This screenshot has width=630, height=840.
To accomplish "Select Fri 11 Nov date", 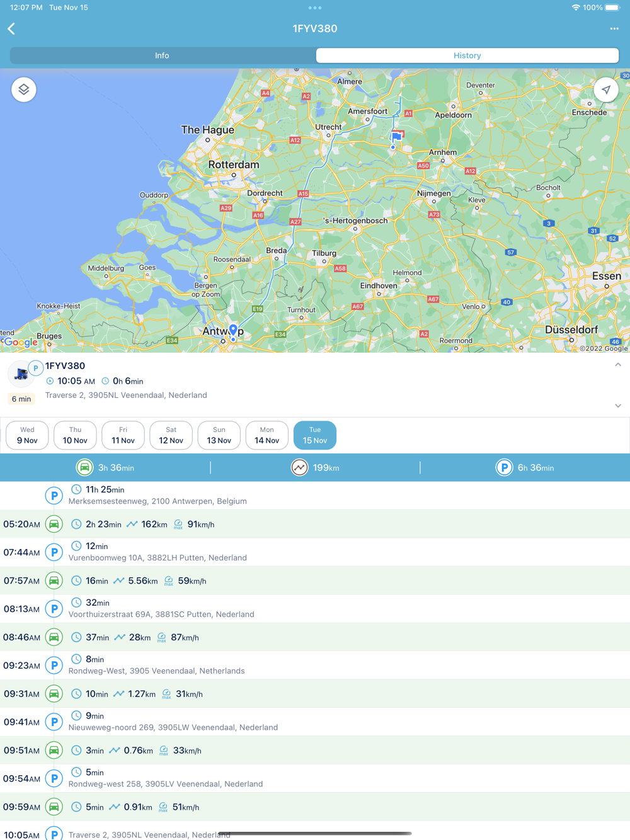I will (123, 435).
